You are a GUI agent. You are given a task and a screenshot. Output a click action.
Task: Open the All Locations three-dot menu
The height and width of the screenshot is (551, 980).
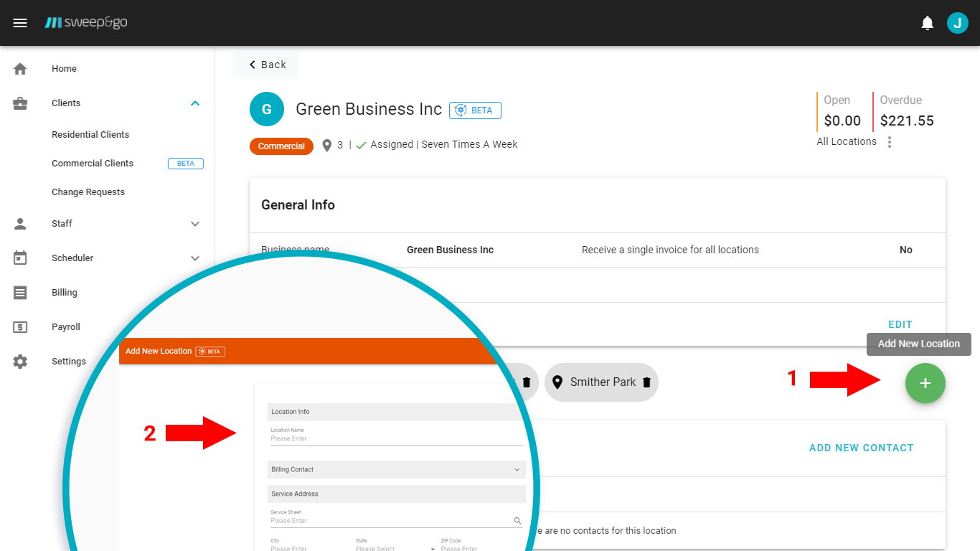[890, 142]
